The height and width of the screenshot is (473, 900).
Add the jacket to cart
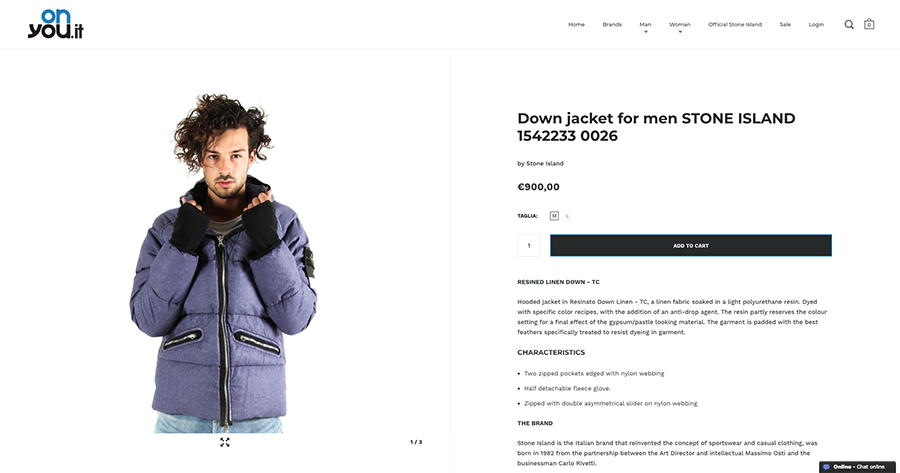pyautogui.click(x=691, y=245)
